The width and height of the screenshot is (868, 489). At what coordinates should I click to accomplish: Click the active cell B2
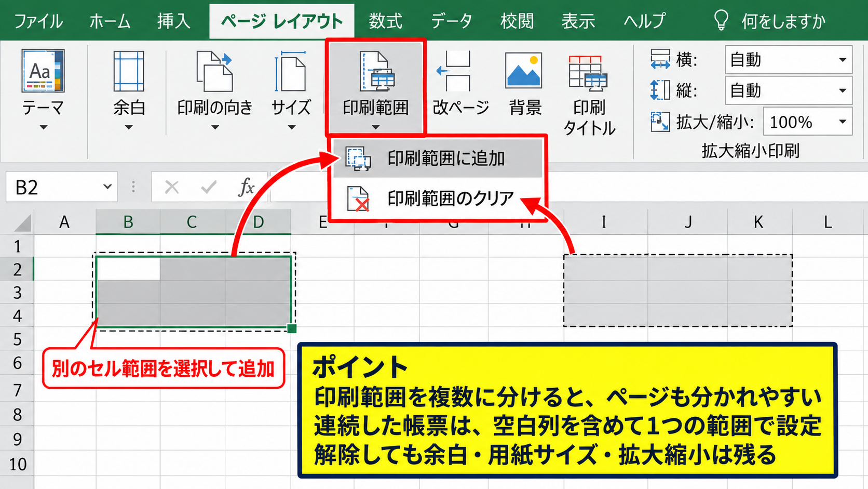[x=128, y=269]
